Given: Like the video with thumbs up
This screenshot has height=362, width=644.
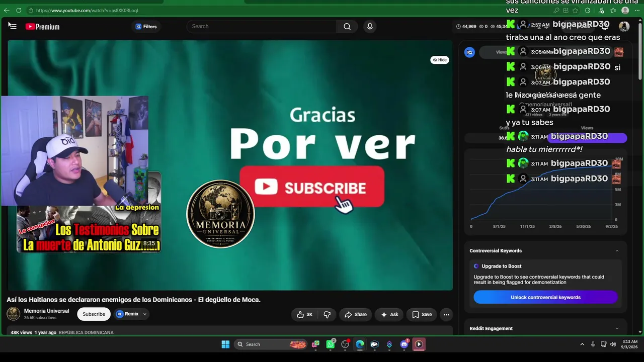Looking at the screenshot, I should 305,315.
